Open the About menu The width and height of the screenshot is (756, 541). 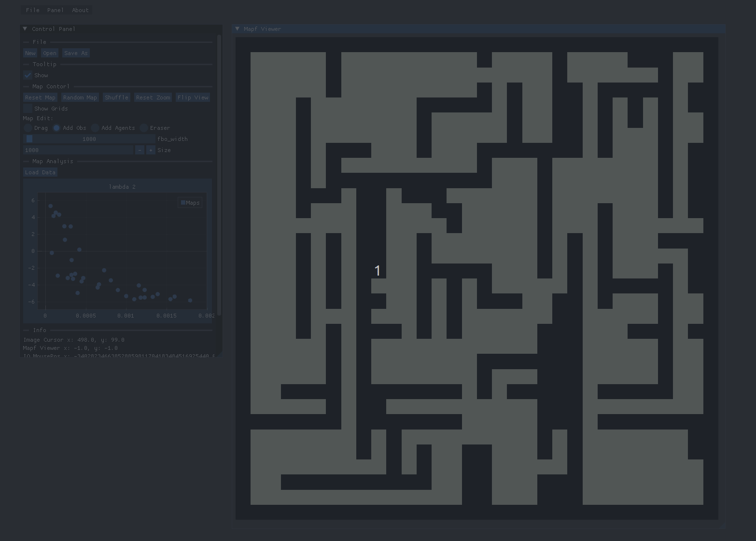click(80, 10)
